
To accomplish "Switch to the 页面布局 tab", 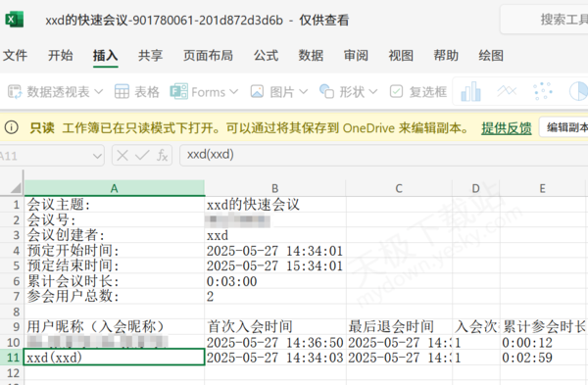I will pos(208,56).
